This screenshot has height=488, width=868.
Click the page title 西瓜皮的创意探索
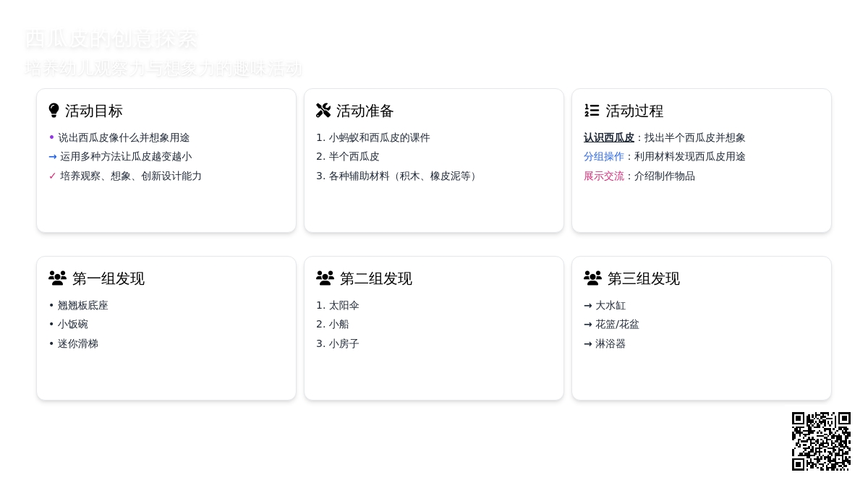point(111,39)
